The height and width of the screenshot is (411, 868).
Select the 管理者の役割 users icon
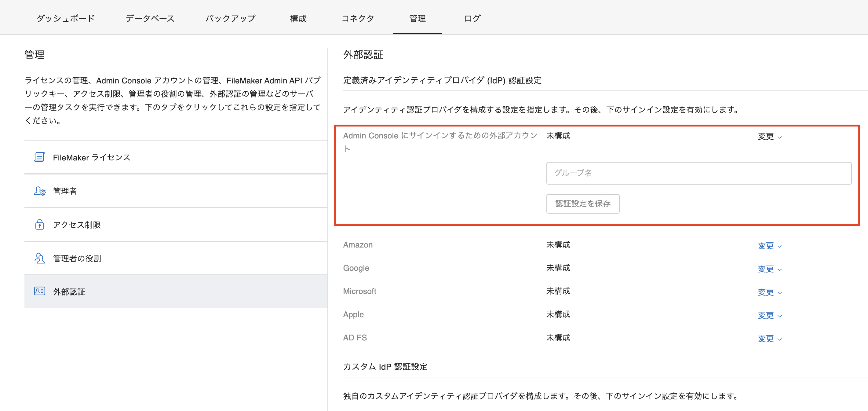coord(39,258)
